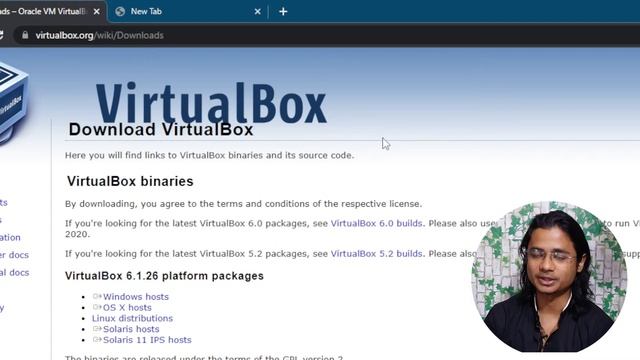
Task: Download the Windows hosts package
Action: (x=136, y=297)
